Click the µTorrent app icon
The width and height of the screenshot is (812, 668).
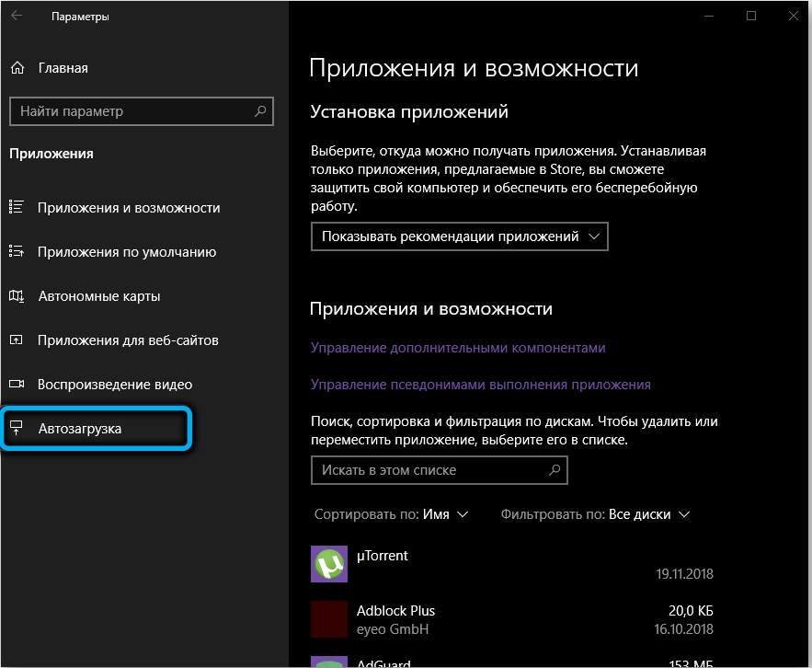pyautogui.click(x=328, y=564)
